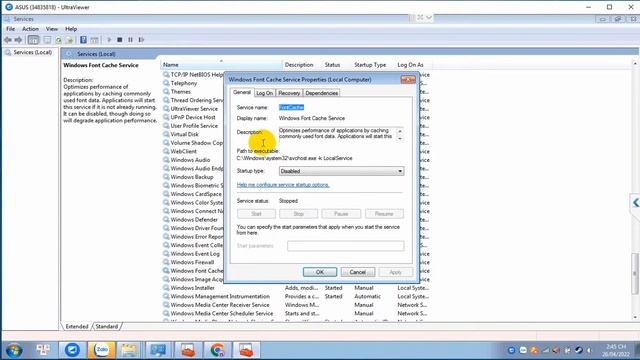Click the Start Service play icon
Screen dimensions: 640x360
tap(109, 40)
